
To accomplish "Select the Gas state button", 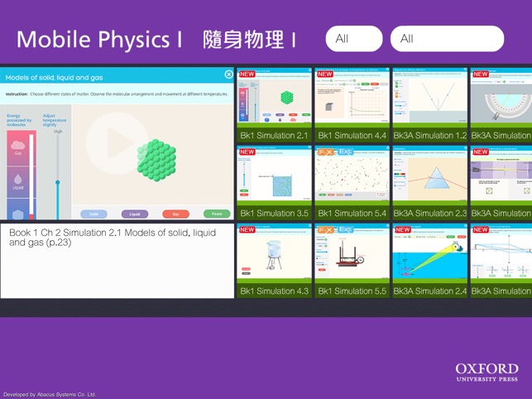I will 175,214.
